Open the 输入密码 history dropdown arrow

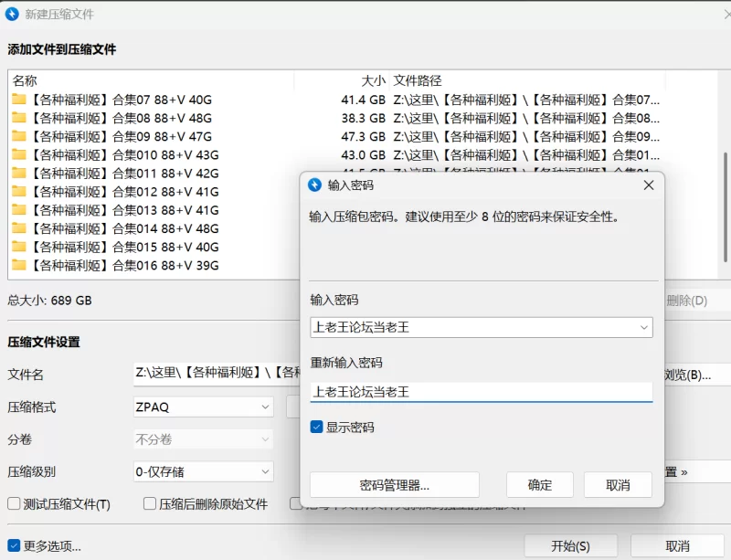[x=643, y=327]
